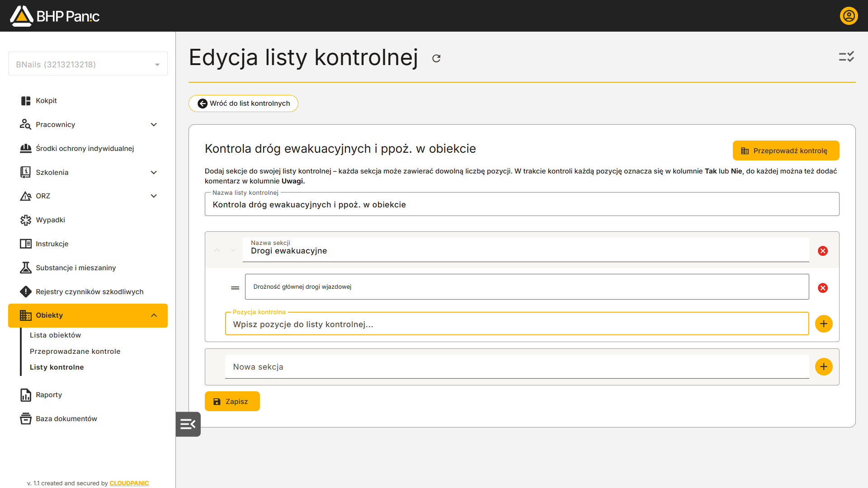Select Przeprowadzane kontrole submenu item
This screenshot has width=868, height=488.
(x=75, y=352)
